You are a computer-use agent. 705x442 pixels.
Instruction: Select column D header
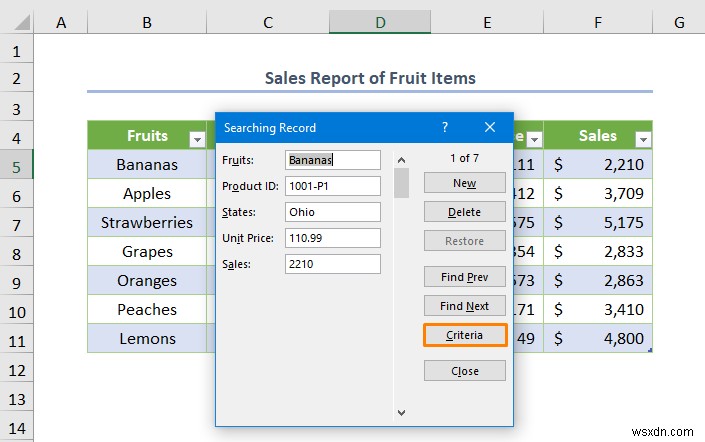coord(380,22)
